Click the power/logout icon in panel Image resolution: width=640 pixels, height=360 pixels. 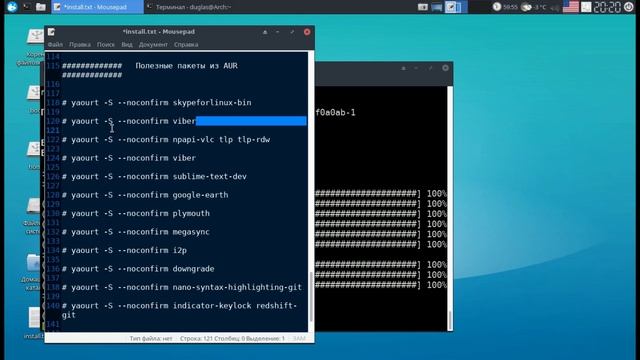point(629,7)
